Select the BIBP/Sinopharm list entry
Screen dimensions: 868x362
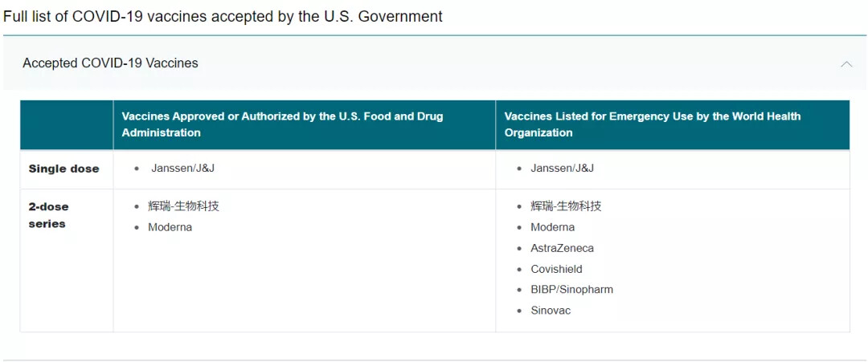pos(571,290)
